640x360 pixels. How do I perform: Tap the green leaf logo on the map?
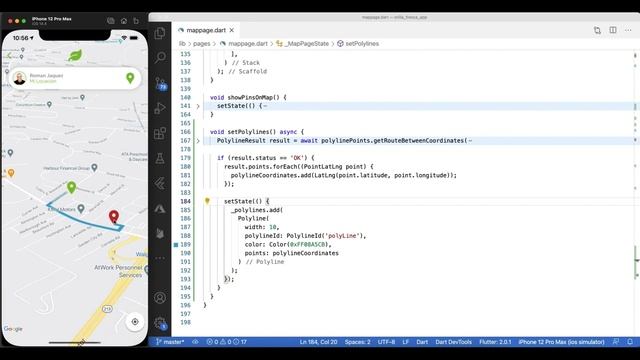(75, 56)
